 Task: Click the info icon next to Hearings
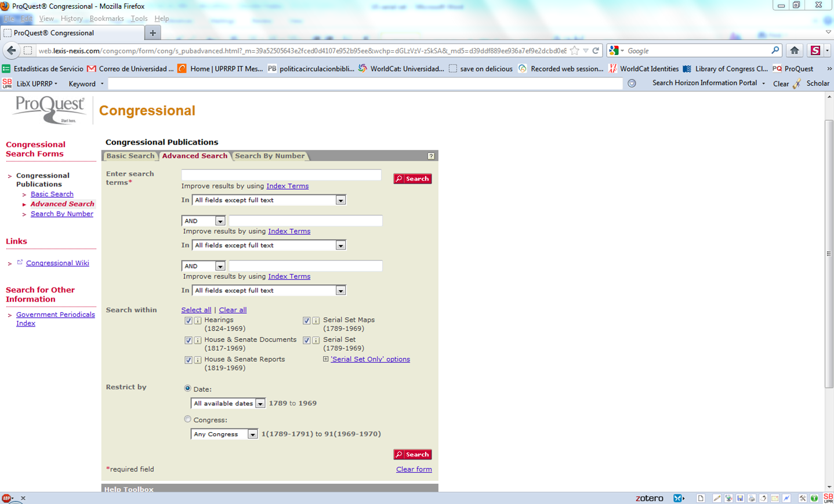click(x=198, y=321)
